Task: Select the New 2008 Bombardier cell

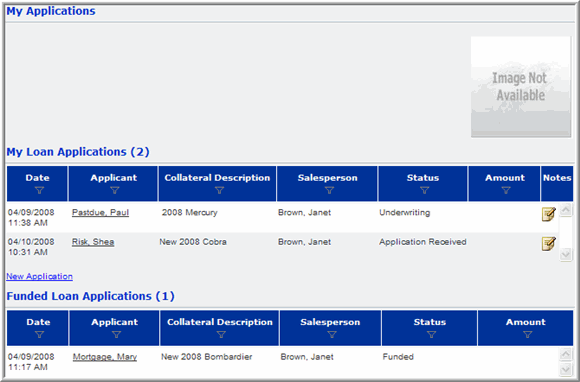Action: click(x=206, y=357)
